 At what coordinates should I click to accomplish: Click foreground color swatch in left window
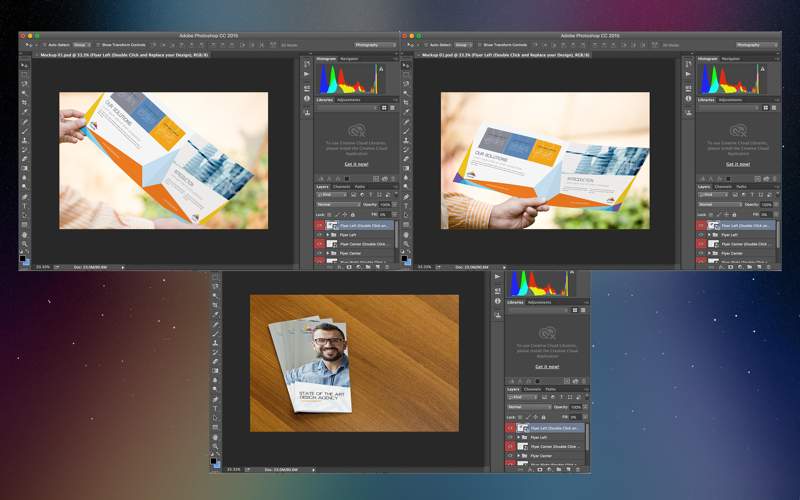(22, 259)
